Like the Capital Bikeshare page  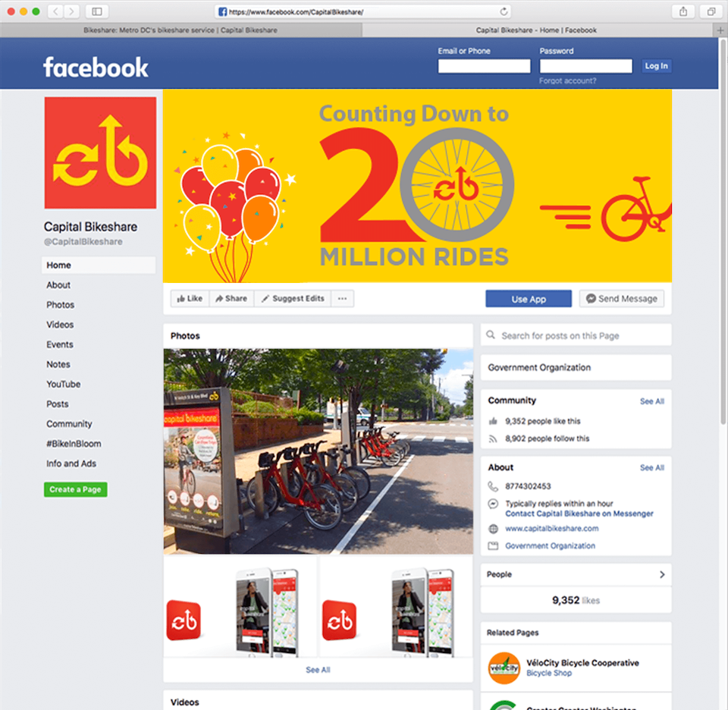(x=190, y=299)
